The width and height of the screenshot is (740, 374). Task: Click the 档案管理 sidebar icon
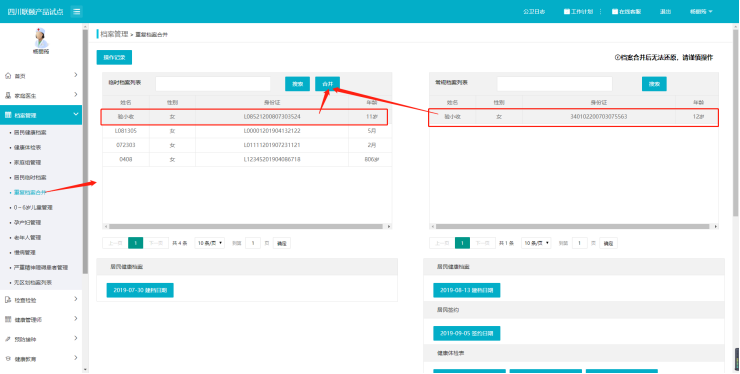coord(8,115)
